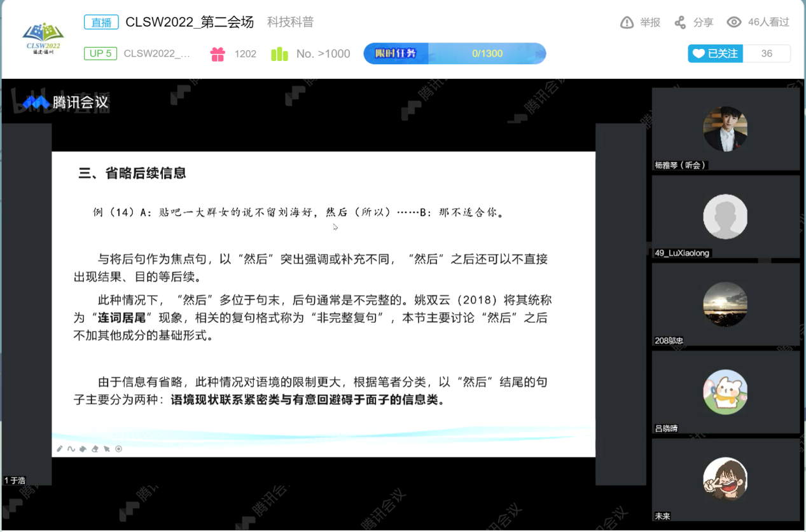Click the 46人看过 viewer count eye icon
This screenshot has width=806, height=532.
tap(734, 23)
